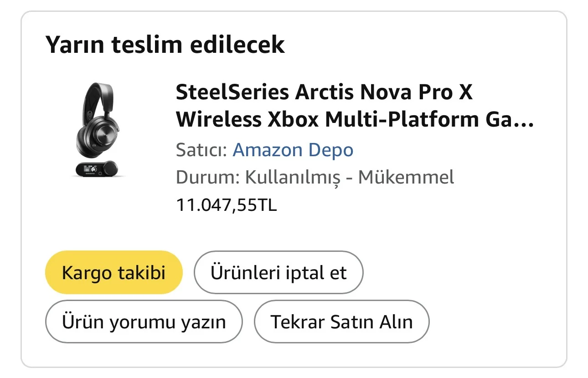Select Ürün yorumu yazın button
Image resolution: width=588 pixels, height=378 pixels.
[144, 322]
